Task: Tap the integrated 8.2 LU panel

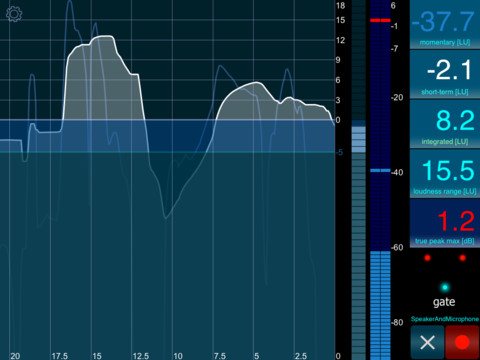Action: point(445,124)
